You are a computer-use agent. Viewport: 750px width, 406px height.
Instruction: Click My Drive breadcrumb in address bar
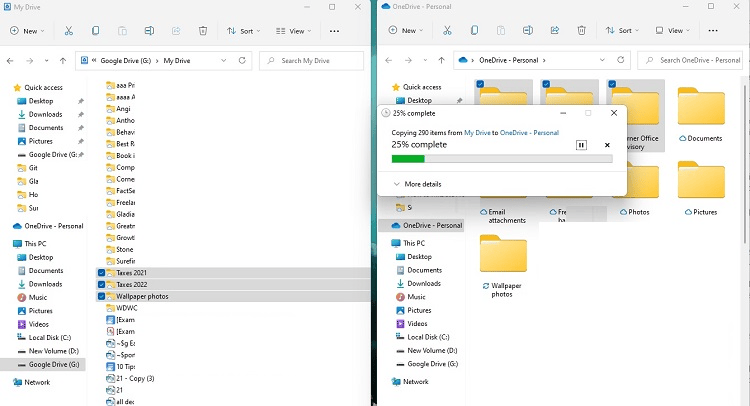coord(177,61)
